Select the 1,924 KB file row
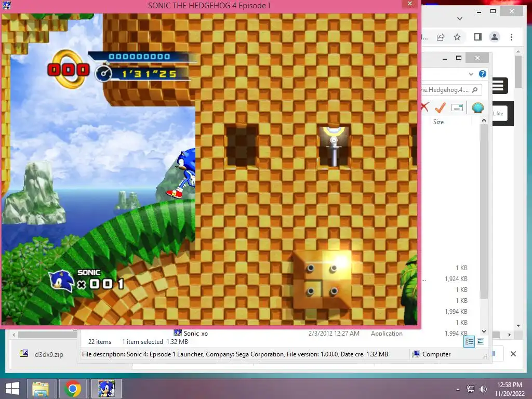 [x=456, y=279]
